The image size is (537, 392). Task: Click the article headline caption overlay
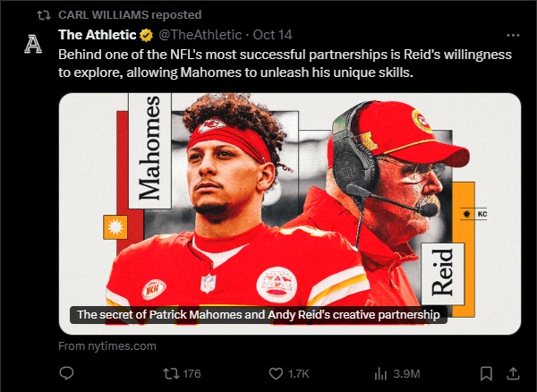[259, 315]
